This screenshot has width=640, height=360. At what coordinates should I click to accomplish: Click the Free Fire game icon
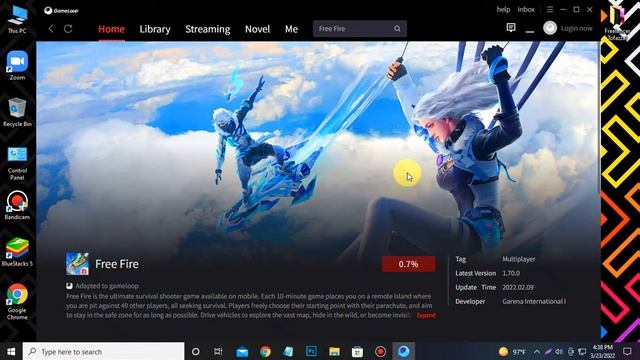coord(77,264)
